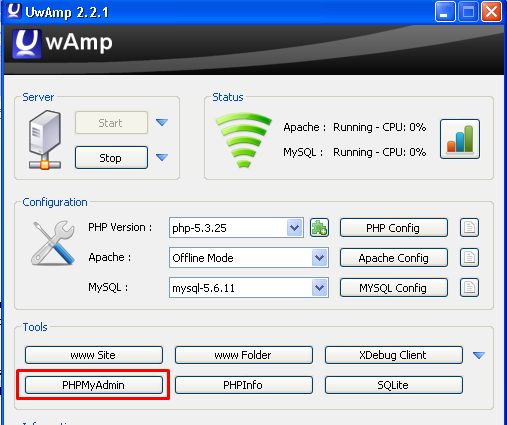Open the SQLite tool

pyautogui.click(x=394, y=385)
